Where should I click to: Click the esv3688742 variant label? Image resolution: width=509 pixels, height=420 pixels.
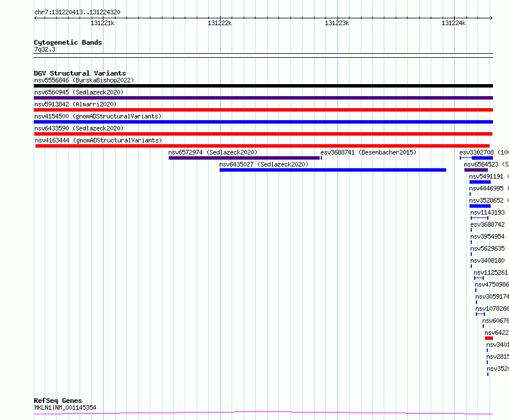click(488, 224)
